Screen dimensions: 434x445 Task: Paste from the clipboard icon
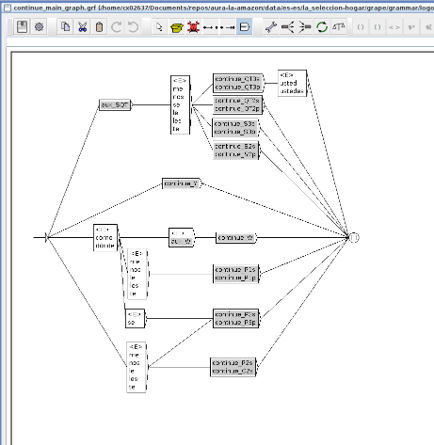[99, 27]
